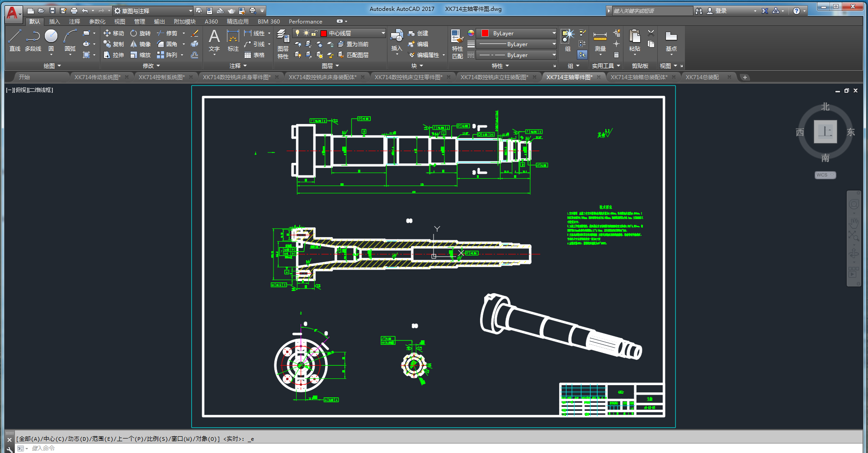Open the XK714总装配 drawing tab

tap(702, 77)
